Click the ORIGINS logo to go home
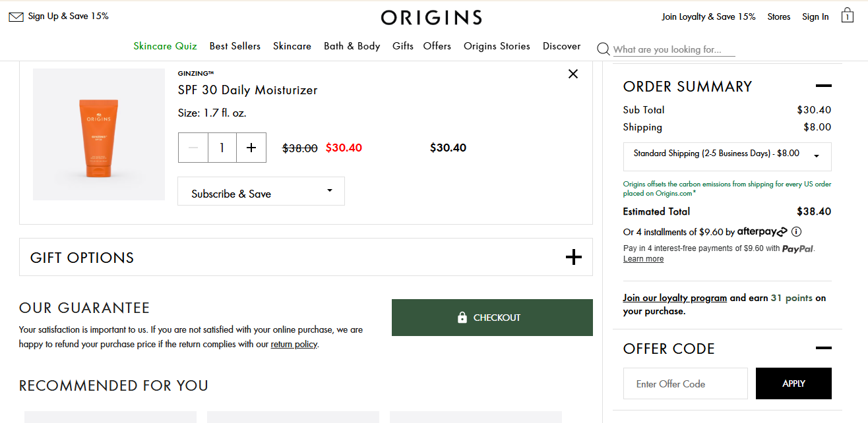The image size is (868, 423). coord(431,17)
